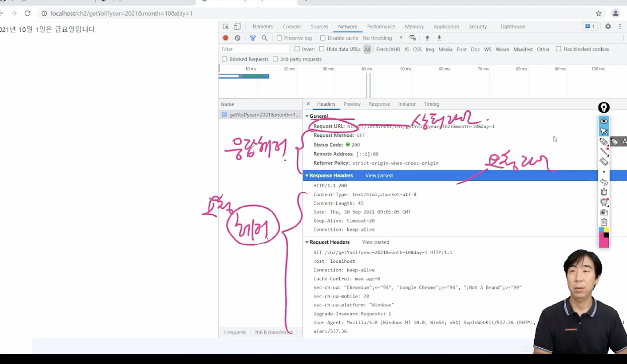Click the import HAR upload arrow
This screenshot has height=364, width=627.
[x=427, y=38]
